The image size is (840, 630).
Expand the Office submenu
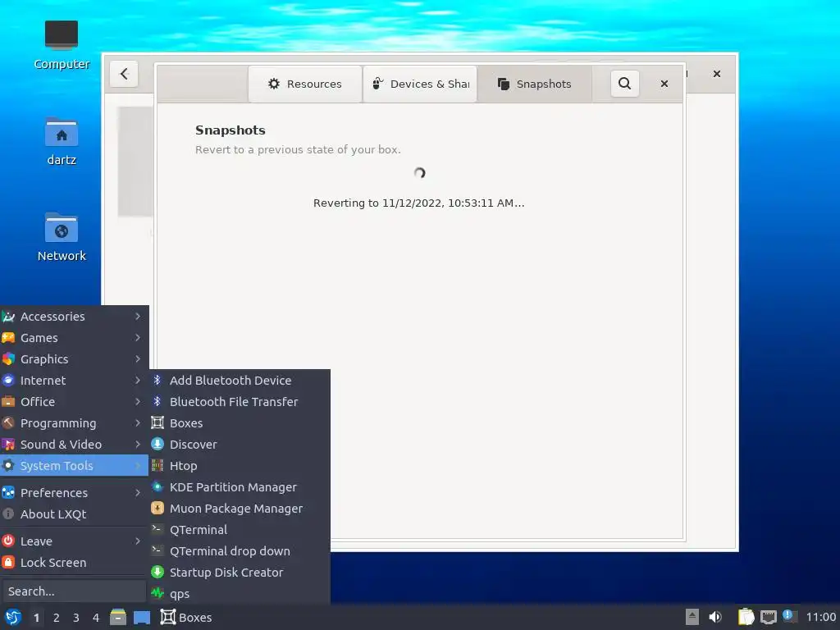click(x=74, y=402)
